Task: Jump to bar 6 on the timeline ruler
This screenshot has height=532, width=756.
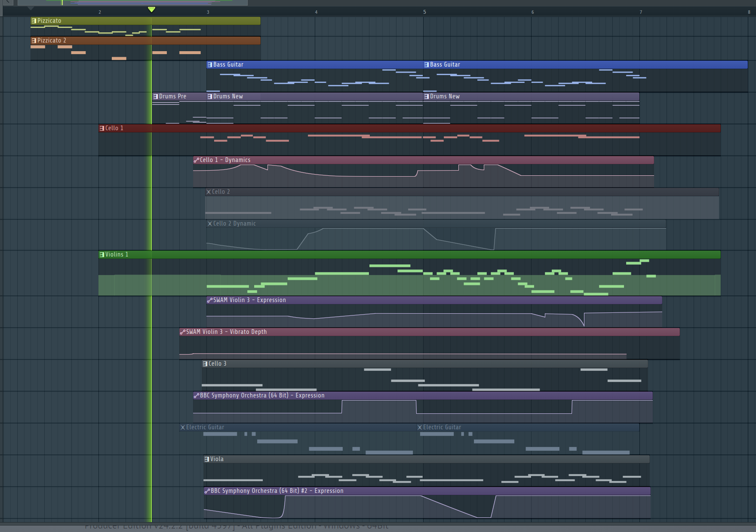Action: click(532, 12)
